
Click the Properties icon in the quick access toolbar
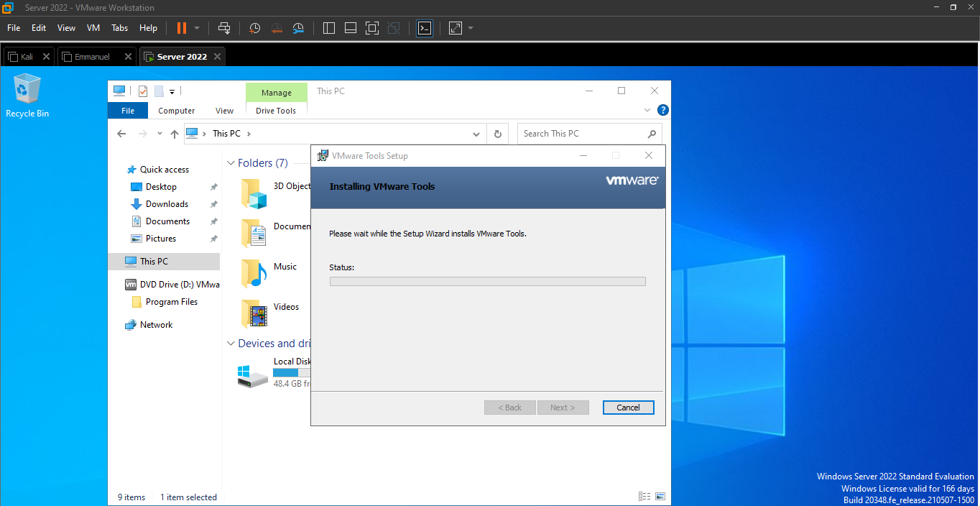tap(143, 91)
